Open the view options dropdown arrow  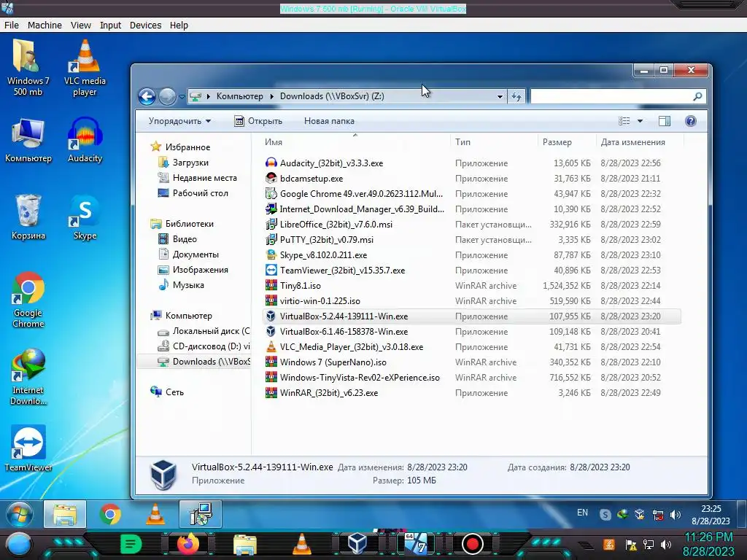[x=640, y=121]
